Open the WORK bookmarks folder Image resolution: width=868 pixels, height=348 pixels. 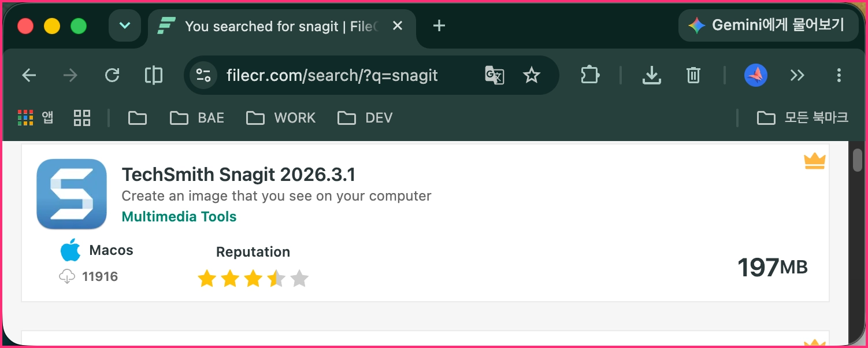click(281, 118)
